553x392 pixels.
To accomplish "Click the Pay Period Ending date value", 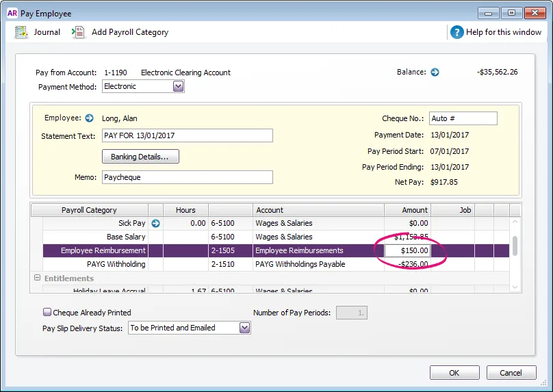I will tap(450, 167).
